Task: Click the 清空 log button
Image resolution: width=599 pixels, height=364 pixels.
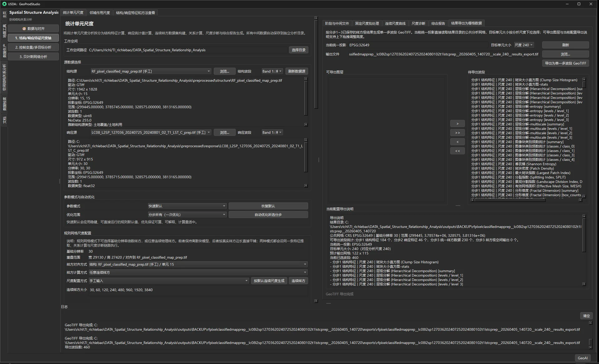Action: 586,316
